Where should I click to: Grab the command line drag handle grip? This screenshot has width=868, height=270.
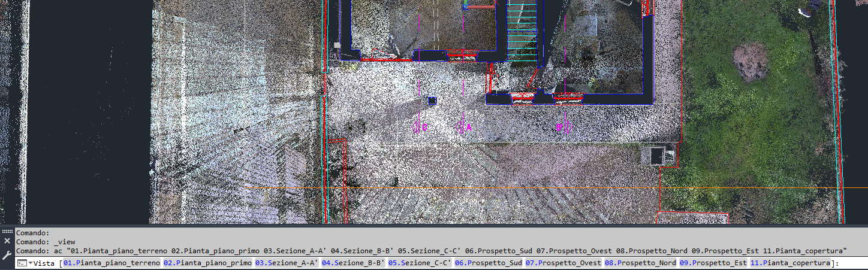7,231
